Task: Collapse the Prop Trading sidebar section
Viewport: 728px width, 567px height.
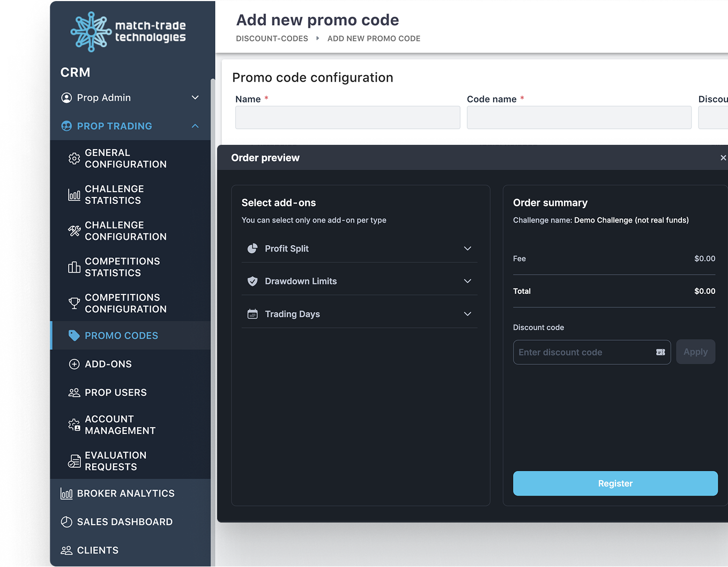Action: coord(195,126)
